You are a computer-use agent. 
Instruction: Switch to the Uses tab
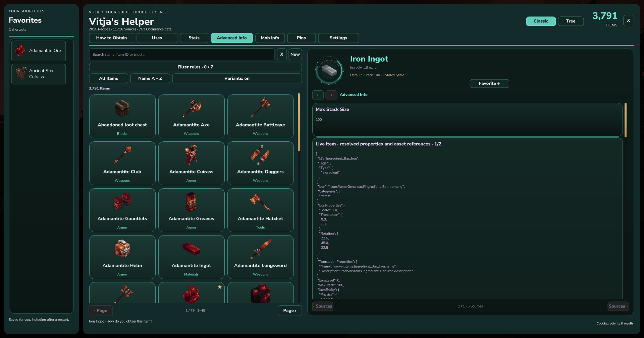click(x=157, y=38)
